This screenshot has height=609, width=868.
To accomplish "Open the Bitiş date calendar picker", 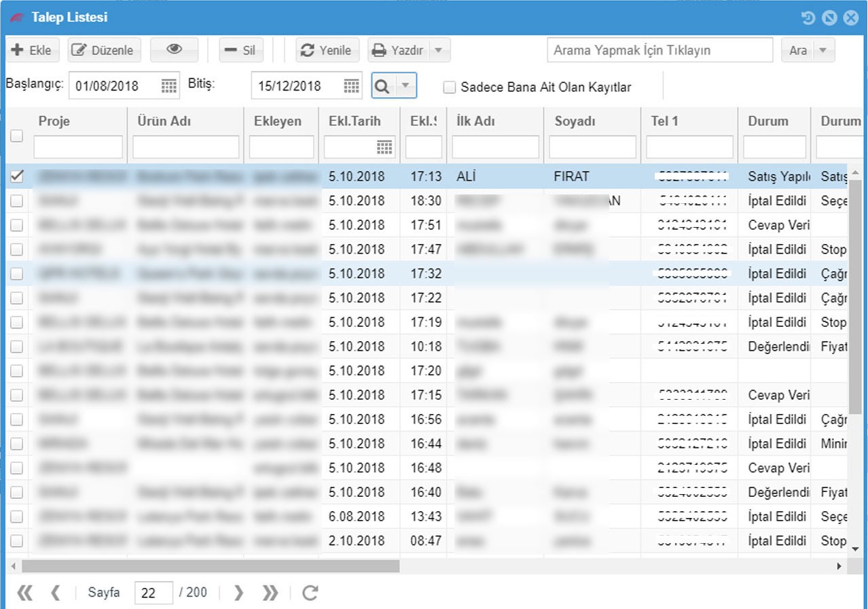I will (350, 86).
